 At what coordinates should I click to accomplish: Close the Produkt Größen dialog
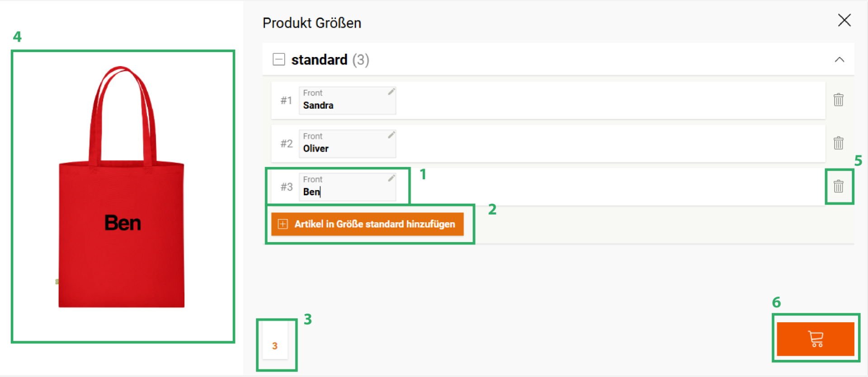click(844, 20)
